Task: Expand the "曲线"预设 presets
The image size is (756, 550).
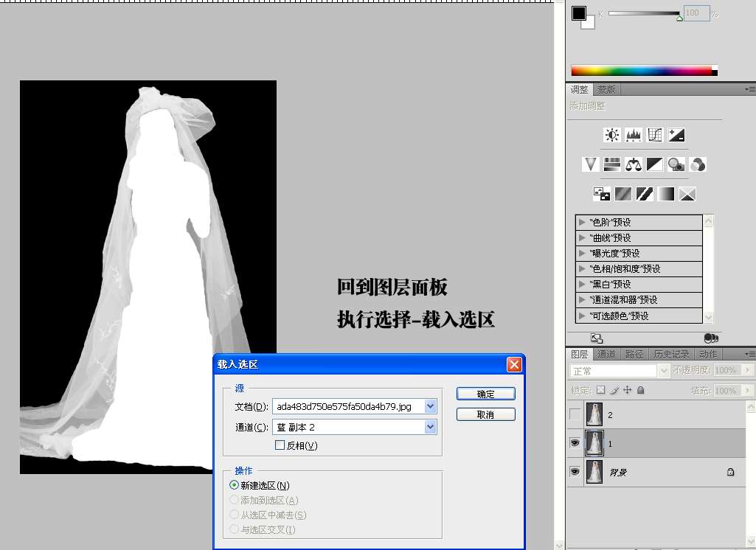Action: pyautogui.click(x=581, y=237)
